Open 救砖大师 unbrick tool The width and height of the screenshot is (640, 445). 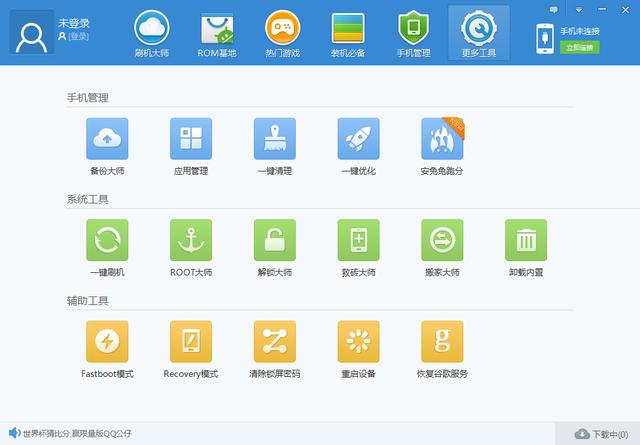tap(358, 241)
